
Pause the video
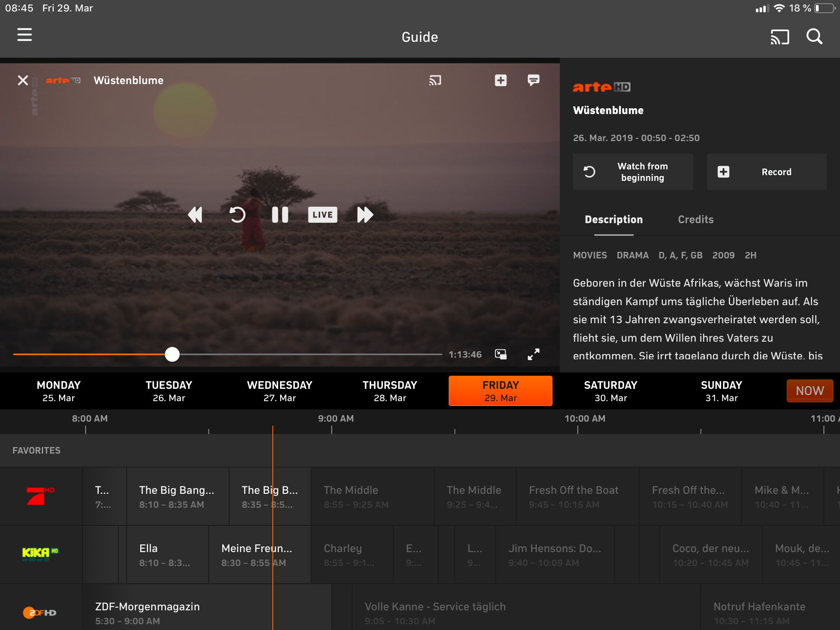click(x=280, y=215)
